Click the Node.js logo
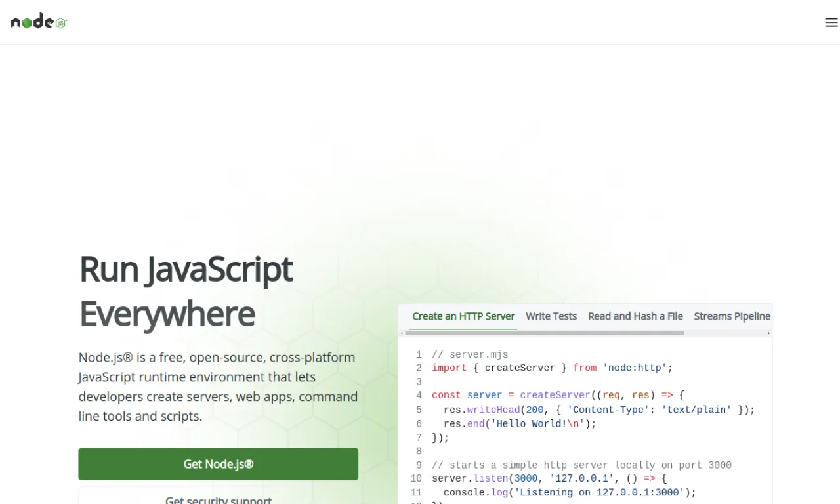 click(x=39, y=22)
